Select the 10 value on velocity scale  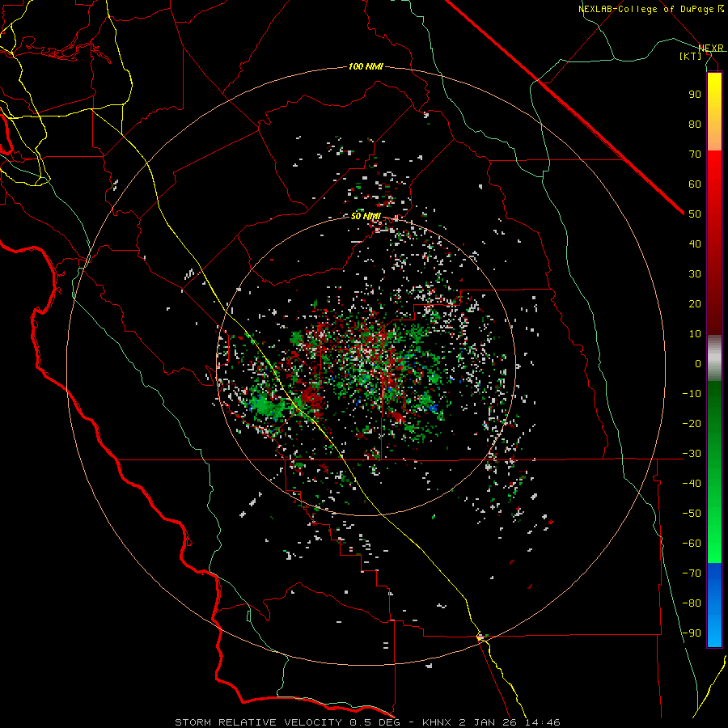pyautogui.click(x=695, y=334)
